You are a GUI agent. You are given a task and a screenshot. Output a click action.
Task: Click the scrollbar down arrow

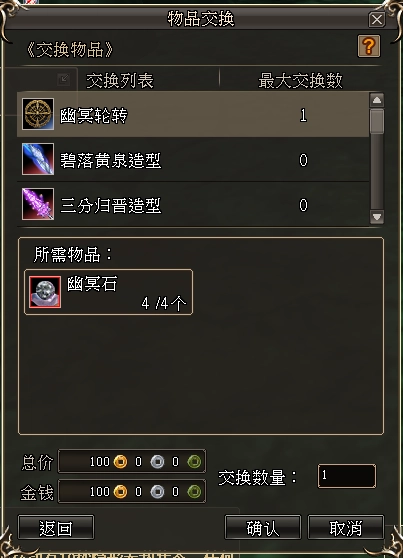point(377,217)
